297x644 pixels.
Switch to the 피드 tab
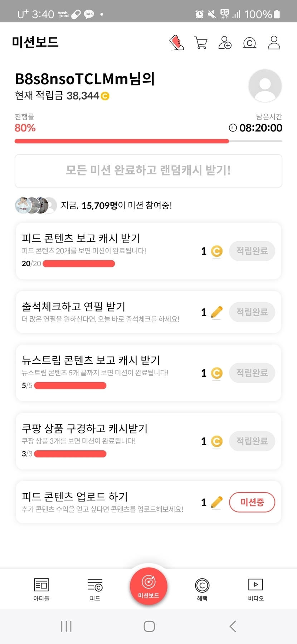[95, 589]
